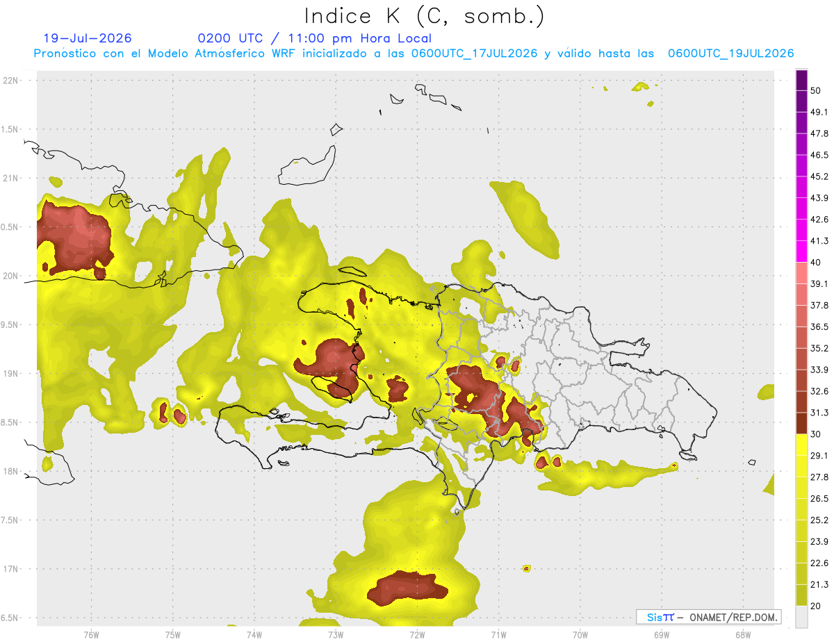Viewport: 834px width, 644px height.
Task: Click the "69W" longitude label
Action: click(x=662, y=634)
